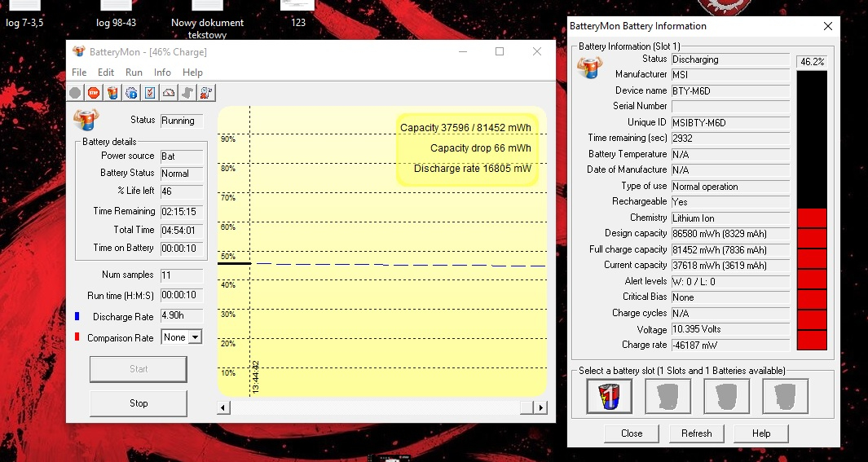Click the blue Discharge Rate color marker

(77, 316)
